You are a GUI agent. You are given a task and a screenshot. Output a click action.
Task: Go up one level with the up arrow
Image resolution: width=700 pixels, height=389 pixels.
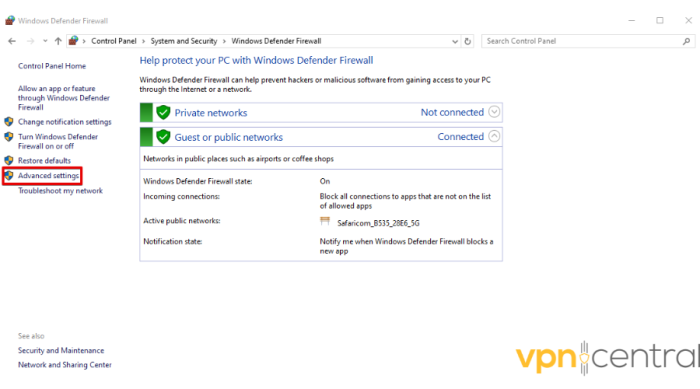point(58,41)
